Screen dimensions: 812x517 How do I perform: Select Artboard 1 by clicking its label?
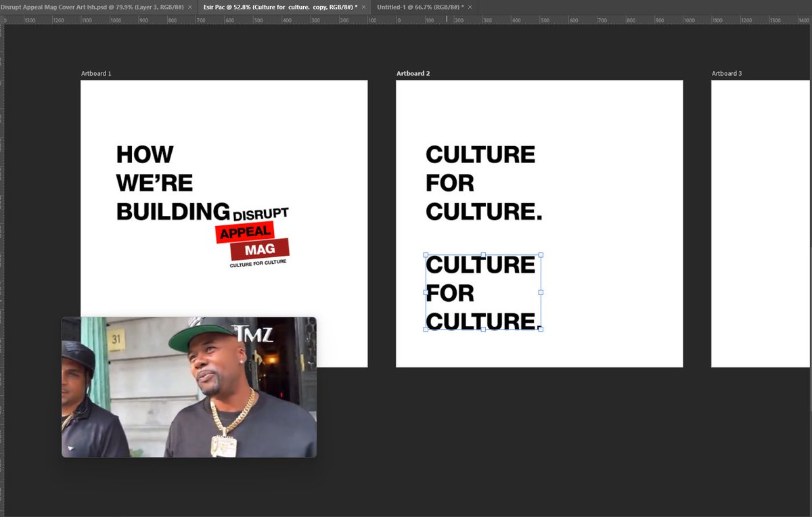tap(95, 73)
